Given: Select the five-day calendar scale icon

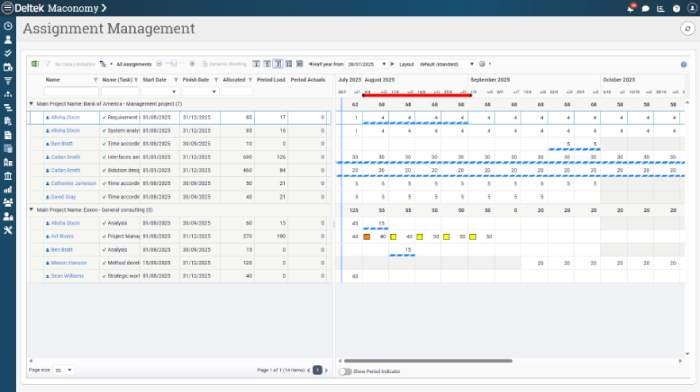Looking at the screenshot, I should [267, 64].
